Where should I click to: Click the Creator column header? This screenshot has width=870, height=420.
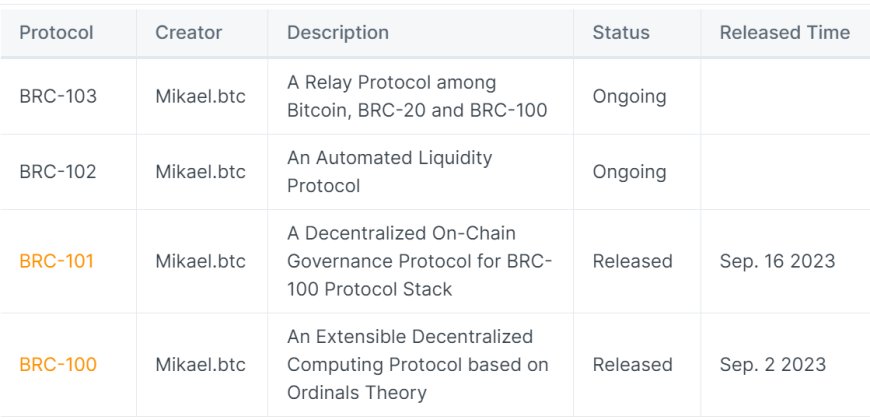pos(189,33)
